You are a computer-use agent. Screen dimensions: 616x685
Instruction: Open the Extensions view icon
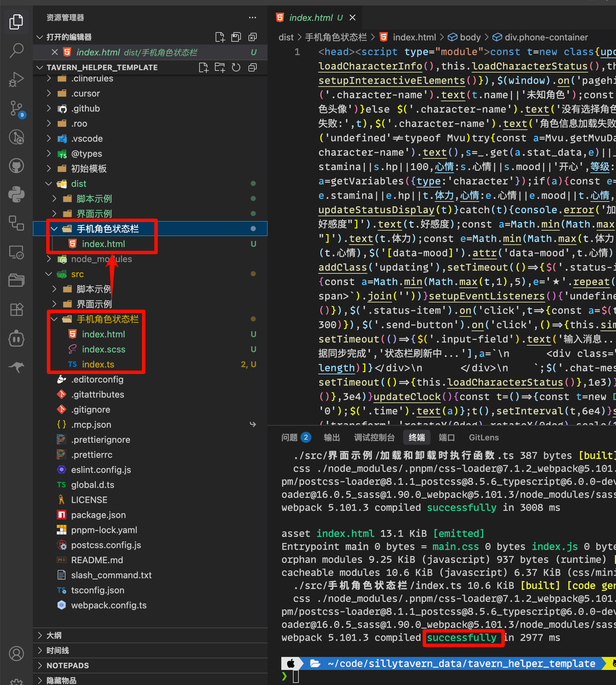click(16, 310)
